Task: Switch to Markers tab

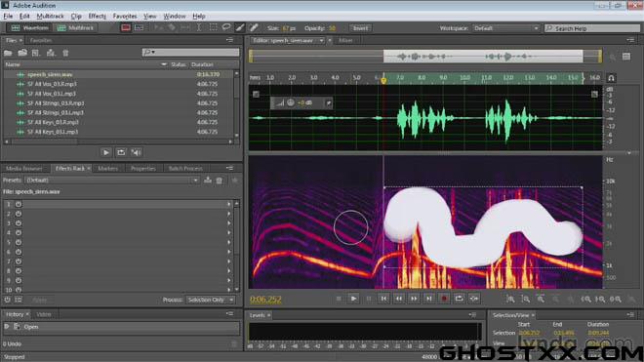Action: coord(107,169)
